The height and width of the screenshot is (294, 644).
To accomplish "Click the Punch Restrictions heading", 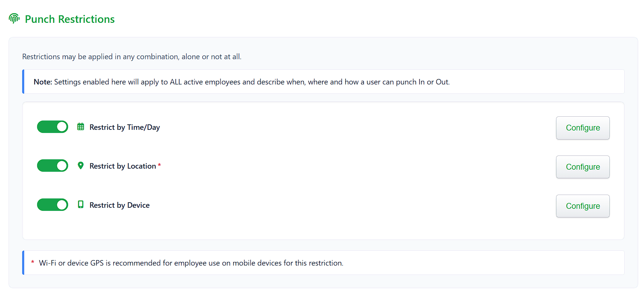I will tap(70, 19).
